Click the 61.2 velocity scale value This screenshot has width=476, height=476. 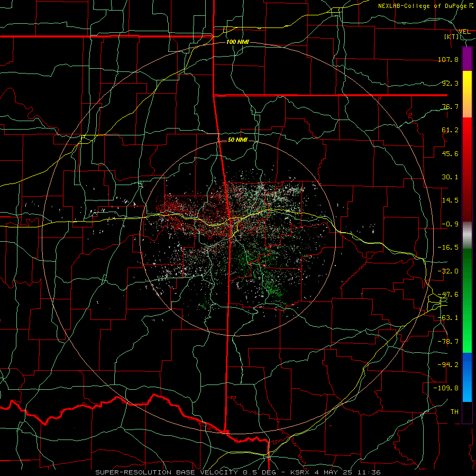[x=450, y=130]
